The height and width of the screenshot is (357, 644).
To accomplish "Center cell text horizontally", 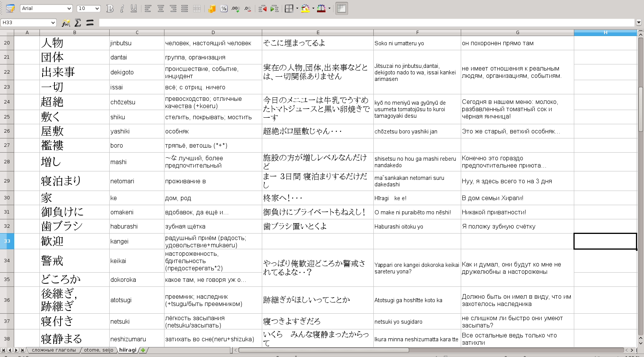I will pyautogui.click(x=161, y=8).
